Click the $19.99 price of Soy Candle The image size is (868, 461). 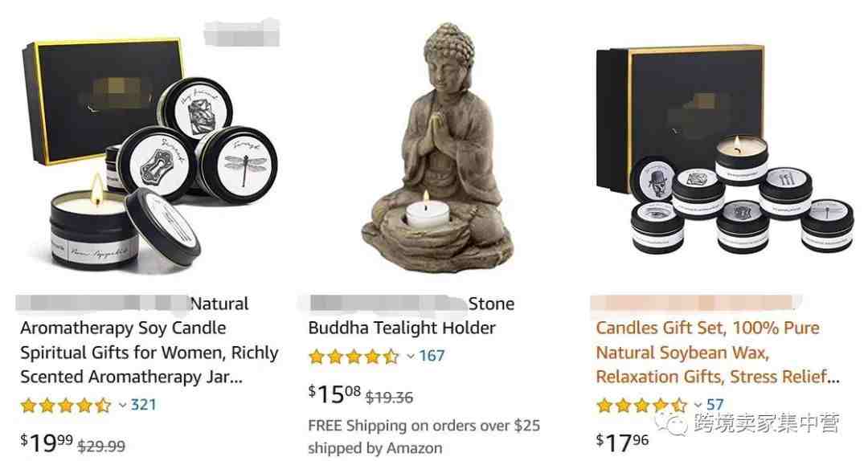pos(47,443)
